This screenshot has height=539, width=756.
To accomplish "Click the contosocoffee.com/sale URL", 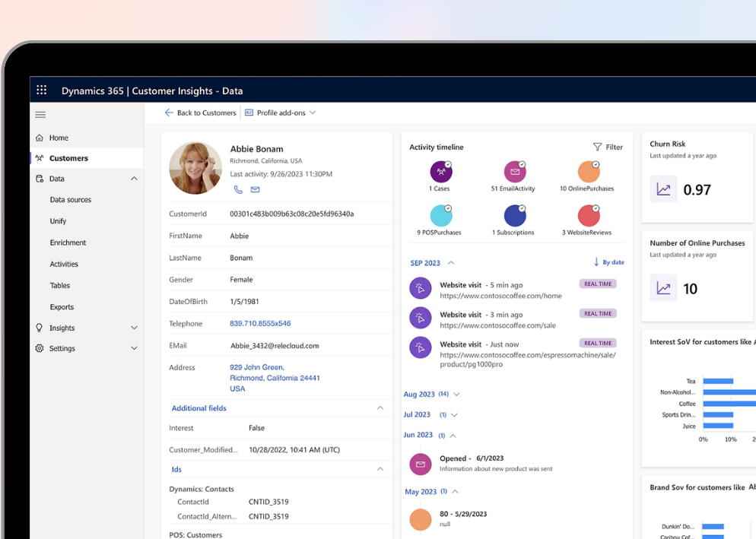I will [497, 325].
